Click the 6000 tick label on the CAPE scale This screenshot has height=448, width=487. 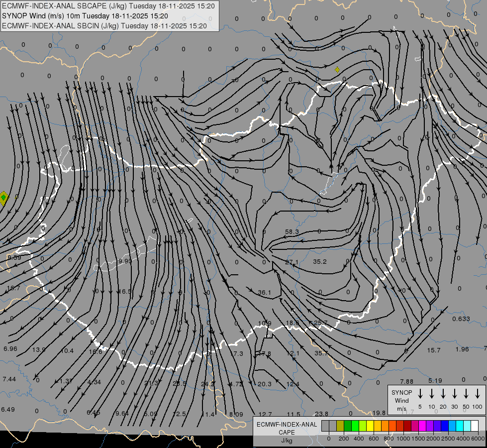click(478, 439)
